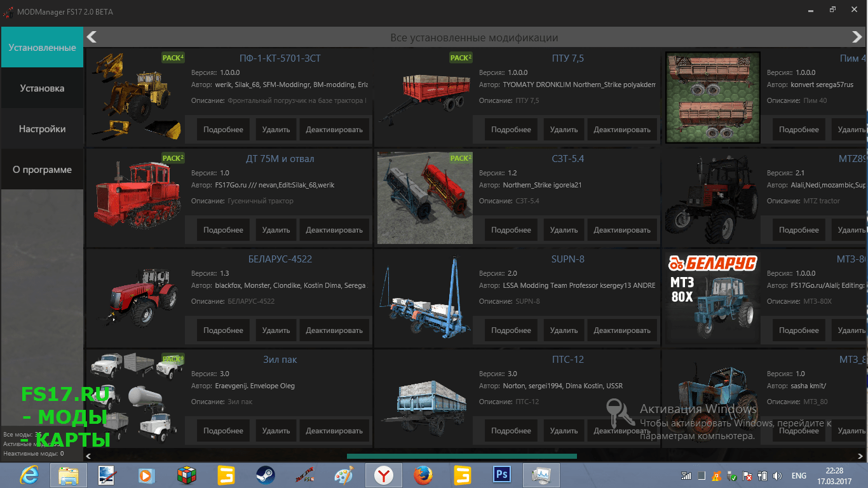Open media player icon in taskbar
This screenshot has height=488, width=868.
click(x=147, y=475)
